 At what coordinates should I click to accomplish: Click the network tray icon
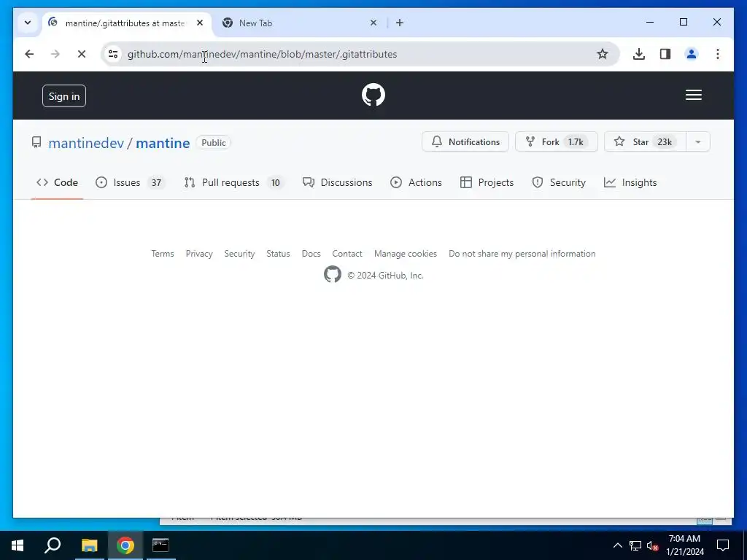[635, 545]
